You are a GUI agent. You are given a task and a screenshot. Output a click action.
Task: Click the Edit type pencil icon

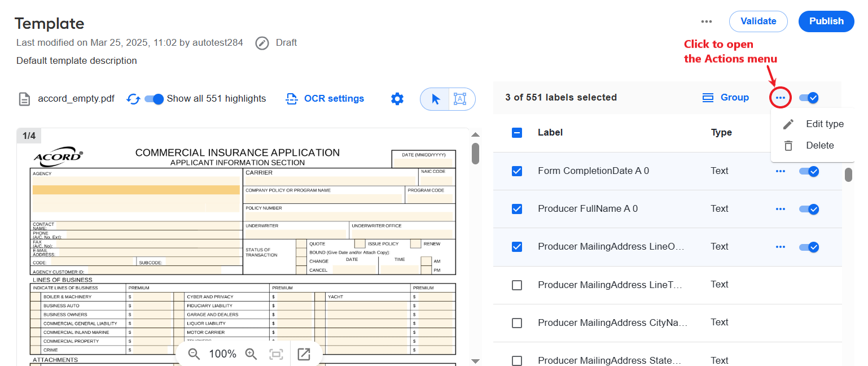(x=788, y=124)
